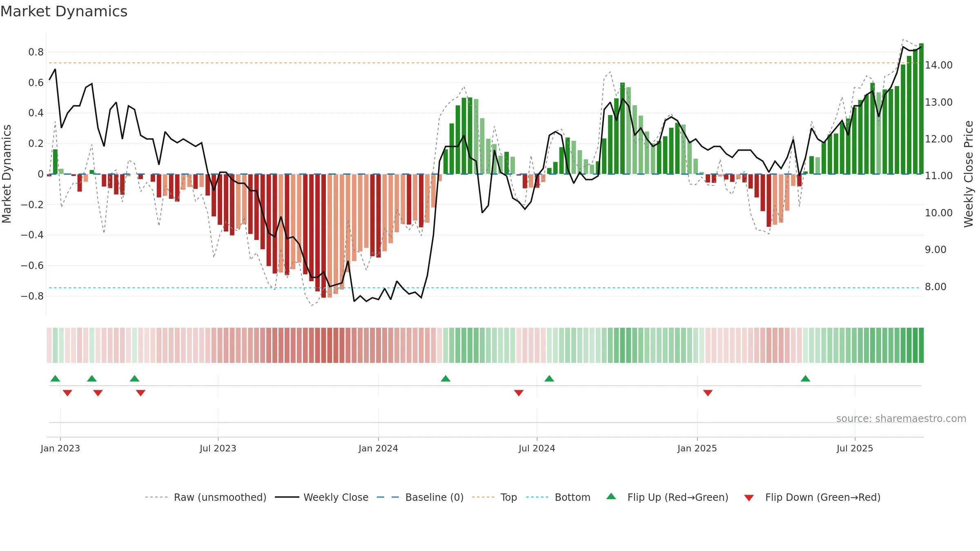Click the Weekly Close Price axis title

(969, 174)
